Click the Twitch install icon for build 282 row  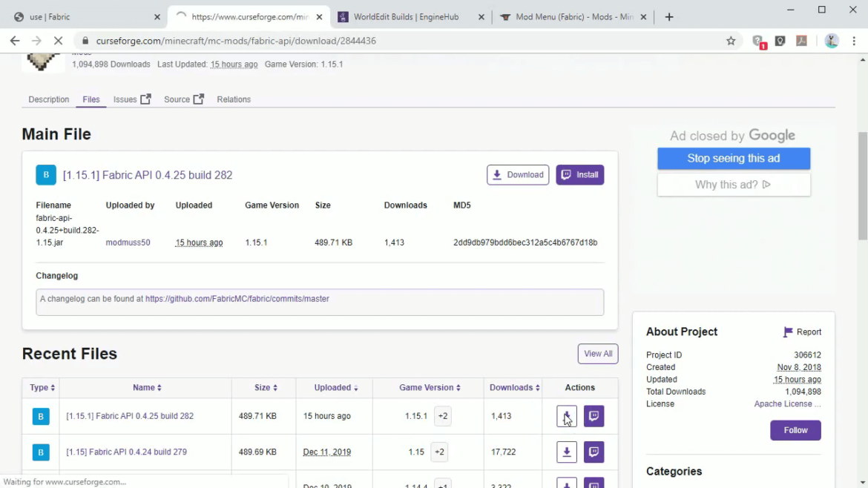point(594,416)
